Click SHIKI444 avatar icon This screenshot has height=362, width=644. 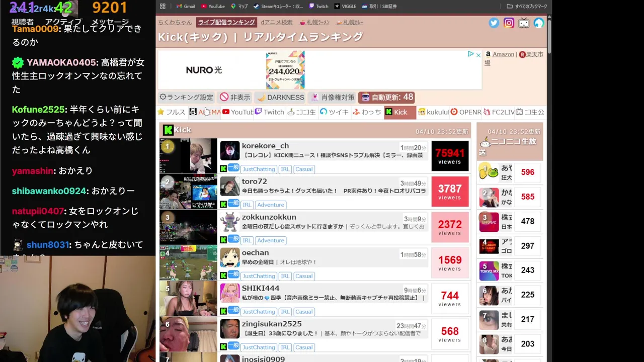point(230,293)
